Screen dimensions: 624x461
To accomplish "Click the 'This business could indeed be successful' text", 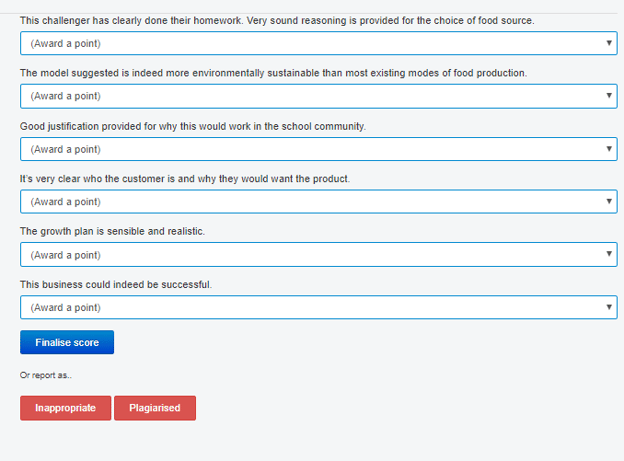I will coord(116,284).
